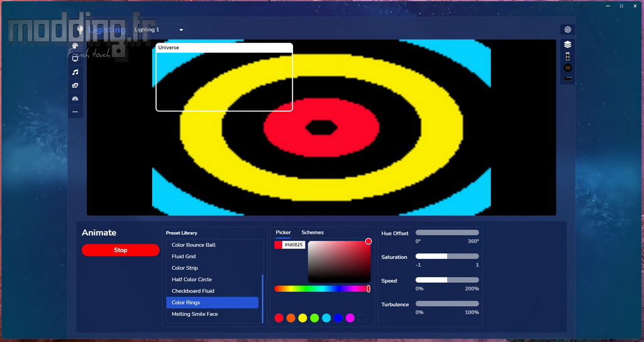
Task: Open the Lighting 1 profile dropdown
Action: pyautogui.click(x=158, y=30)
